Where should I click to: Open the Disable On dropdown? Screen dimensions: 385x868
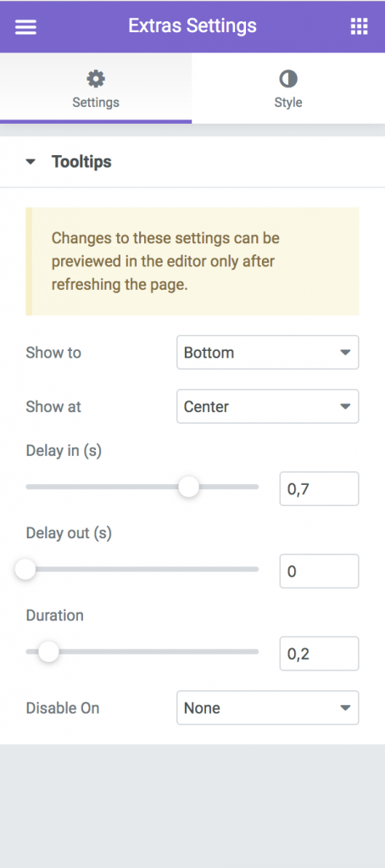(x=268, y=708)
